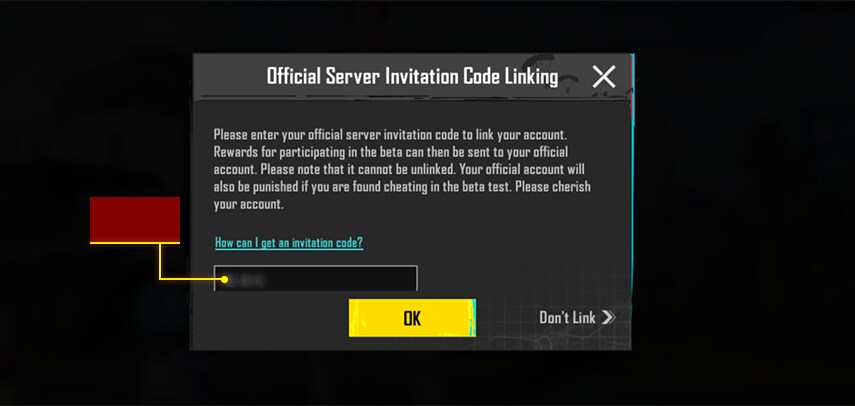Viewport: 855px width, 406px height.
Task: Choose Don't Link to skip linking
Action: click(577, 318)
